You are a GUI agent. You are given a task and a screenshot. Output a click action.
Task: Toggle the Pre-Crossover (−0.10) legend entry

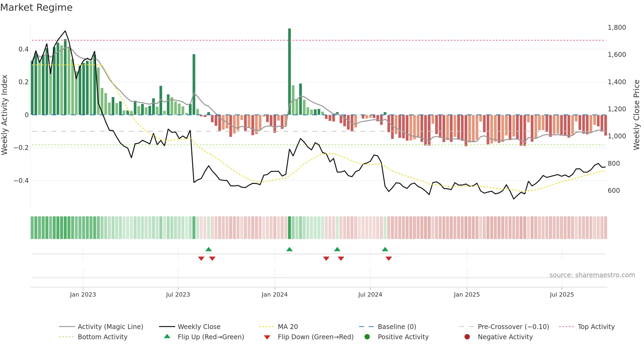point(504,327)
